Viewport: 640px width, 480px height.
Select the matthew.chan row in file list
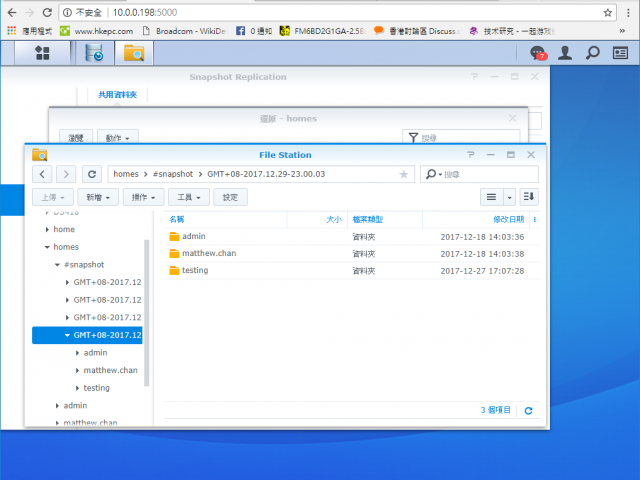352,253
